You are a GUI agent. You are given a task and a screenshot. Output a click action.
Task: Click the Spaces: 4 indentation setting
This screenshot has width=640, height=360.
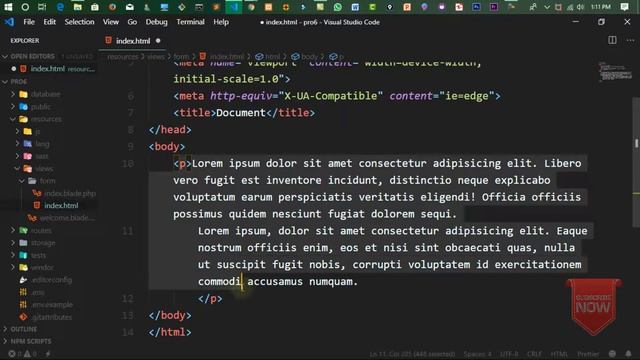click(477, 354)
